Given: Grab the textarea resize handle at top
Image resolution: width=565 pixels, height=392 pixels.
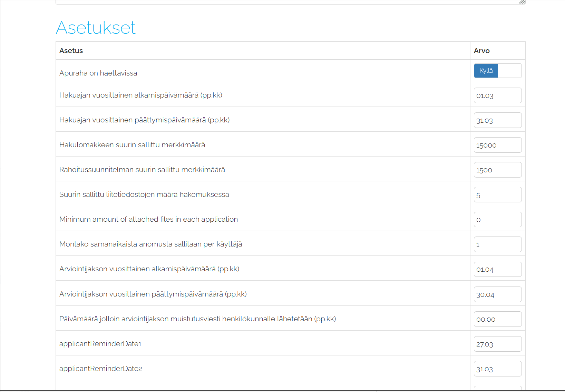Looking at the screenshot, I should [522, 2].
